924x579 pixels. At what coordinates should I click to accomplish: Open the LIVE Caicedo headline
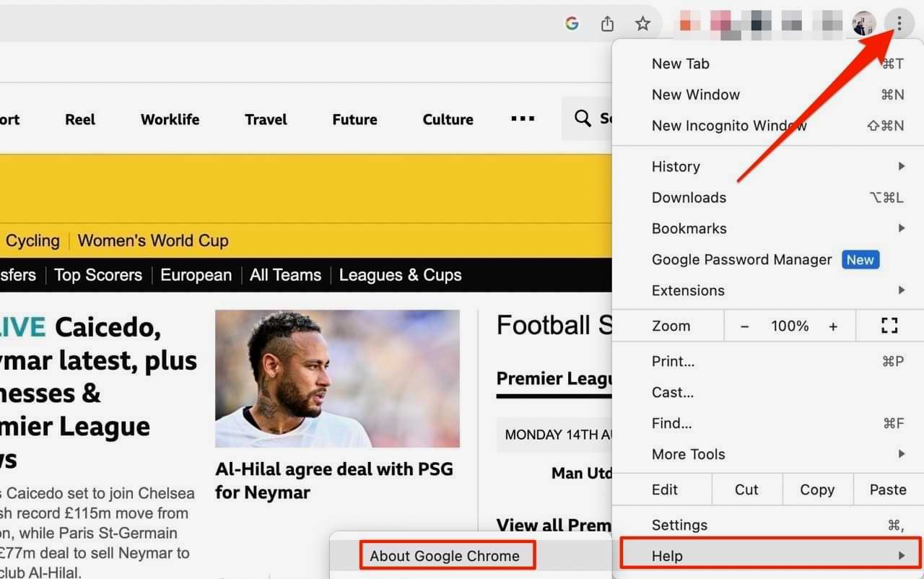click(x=98, y=393)
